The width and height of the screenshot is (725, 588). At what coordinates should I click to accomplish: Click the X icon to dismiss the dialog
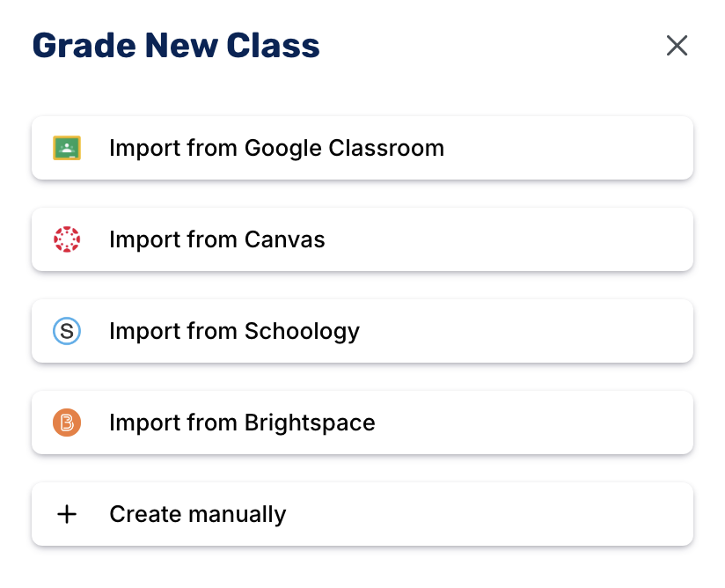tap(677, 46)
